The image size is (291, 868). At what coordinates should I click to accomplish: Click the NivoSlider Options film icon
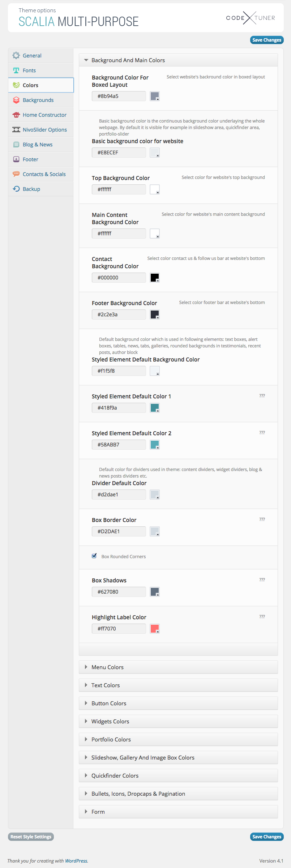[16, 130]
